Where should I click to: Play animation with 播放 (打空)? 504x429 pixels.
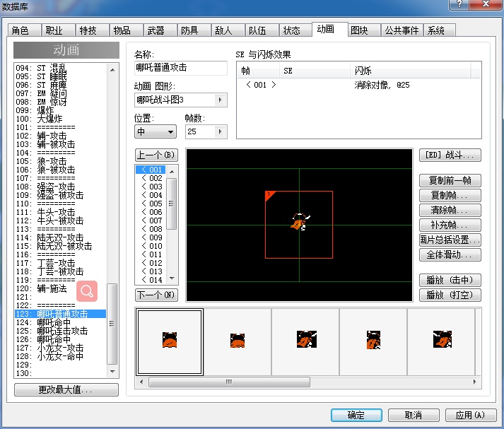pyautogui.click(x=450, y=295)
